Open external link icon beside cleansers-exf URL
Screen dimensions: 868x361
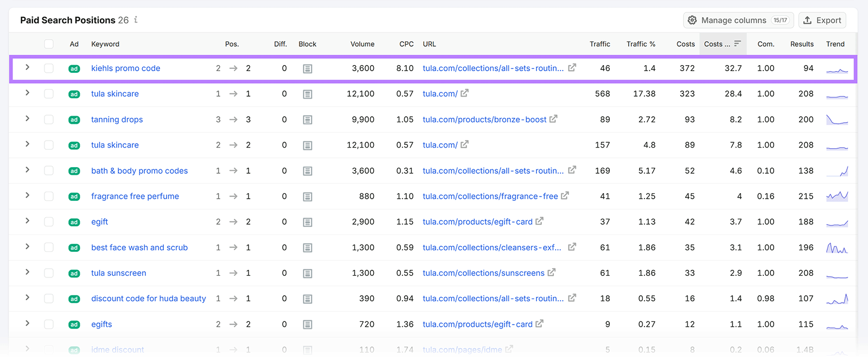click(572, 247)
